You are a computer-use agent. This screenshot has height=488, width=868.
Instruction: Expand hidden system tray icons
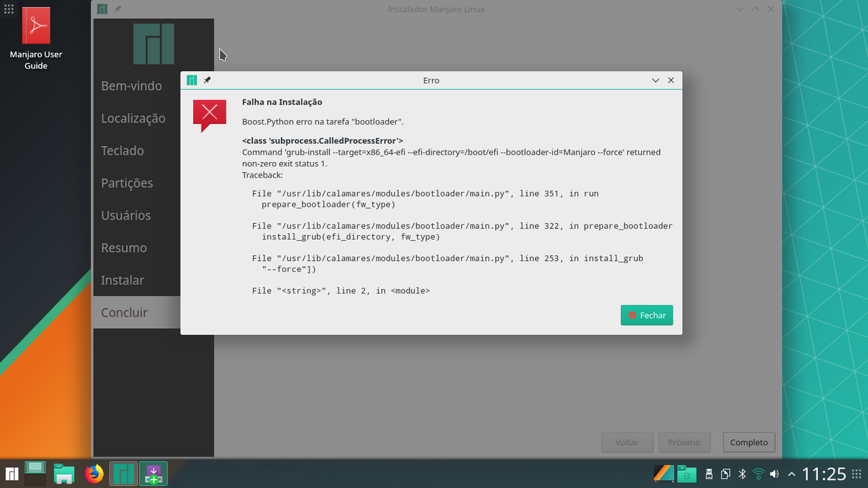point(791,474)
